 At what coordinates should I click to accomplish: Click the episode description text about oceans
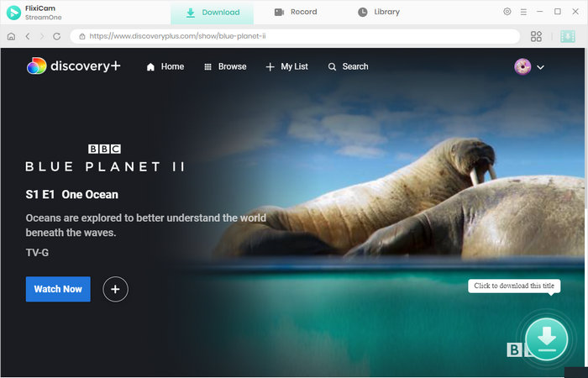pos(146,225)
